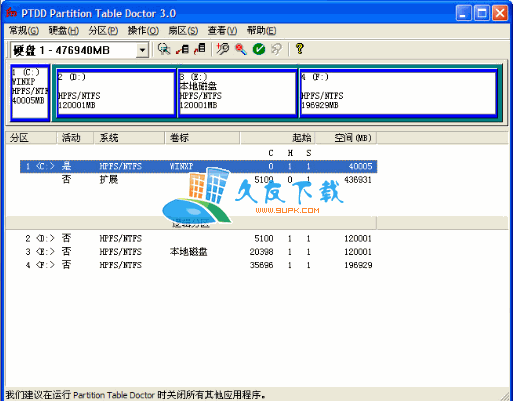Select the 3 <E:> 本地磁盘 row
The image size is (513, 401).
tap(198, 252)
